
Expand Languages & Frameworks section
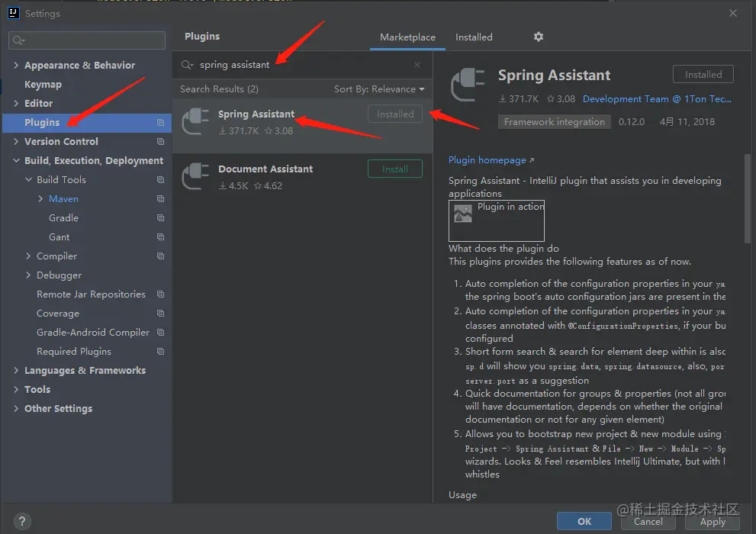[x=16, y=370]
